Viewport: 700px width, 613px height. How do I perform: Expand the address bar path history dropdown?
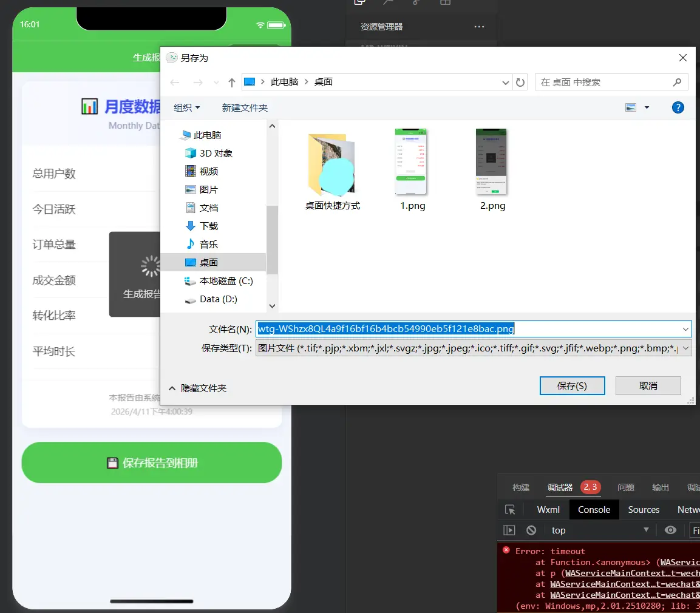(x=506, y=83)
